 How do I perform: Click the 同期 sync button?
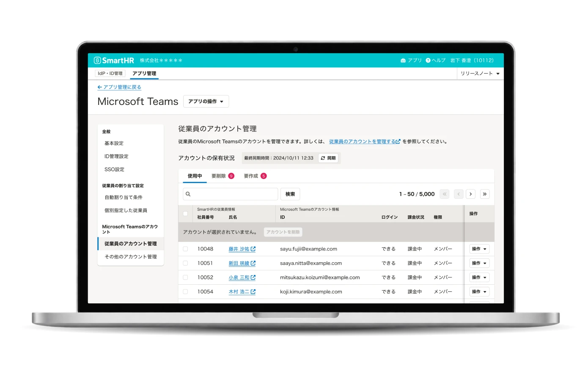pos(328,158)
